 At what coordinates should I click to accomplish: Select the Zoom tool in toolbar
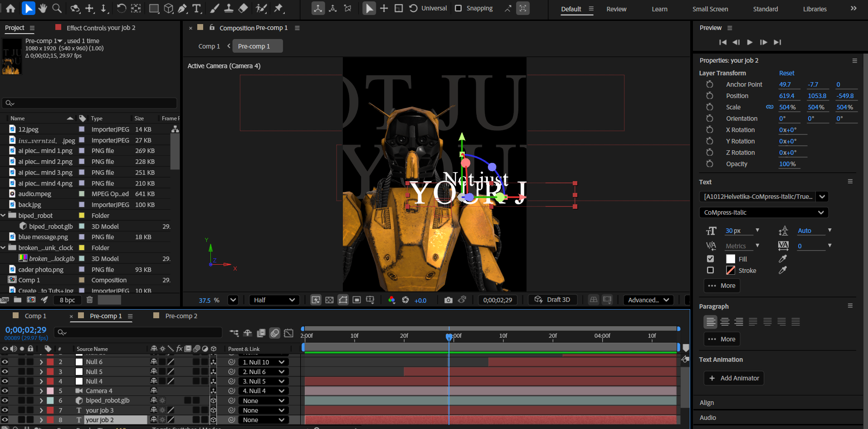57,8
